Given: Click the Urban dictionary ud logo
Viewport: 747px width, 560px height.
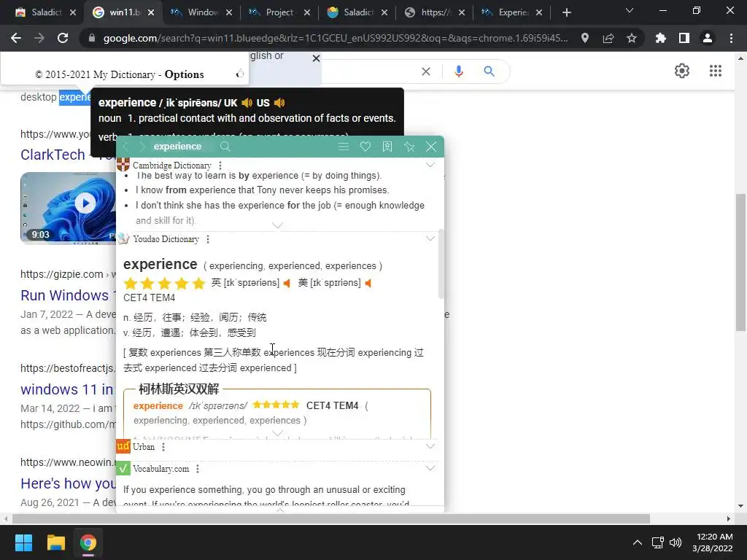Looking at the screenshot, I should (x=123, y=446).
